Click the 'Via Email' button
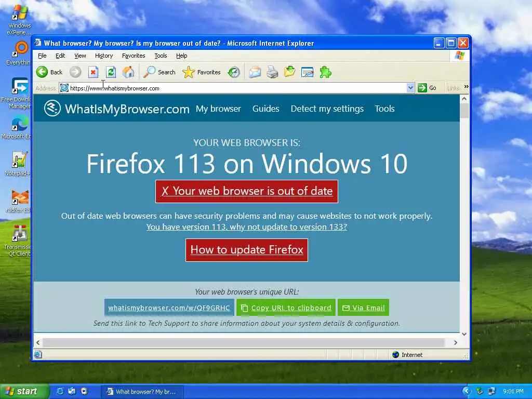This screenshot has height=399, width=532. point(363,308)
